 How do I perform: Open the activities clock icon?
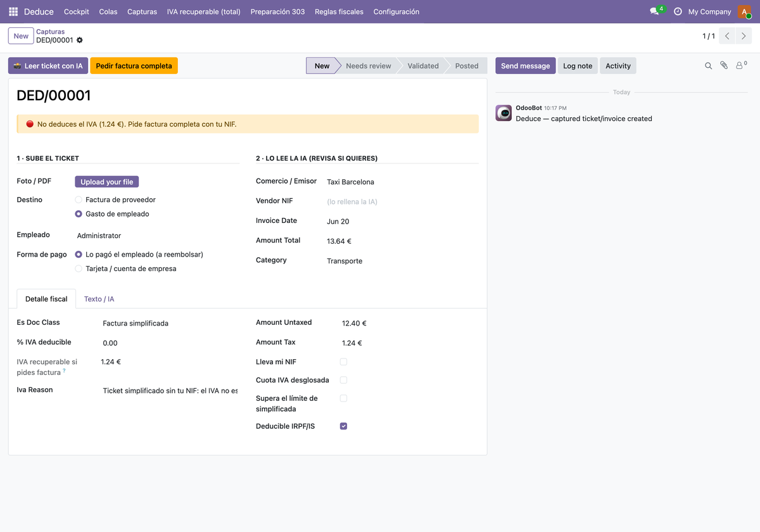tap(678, 11)
